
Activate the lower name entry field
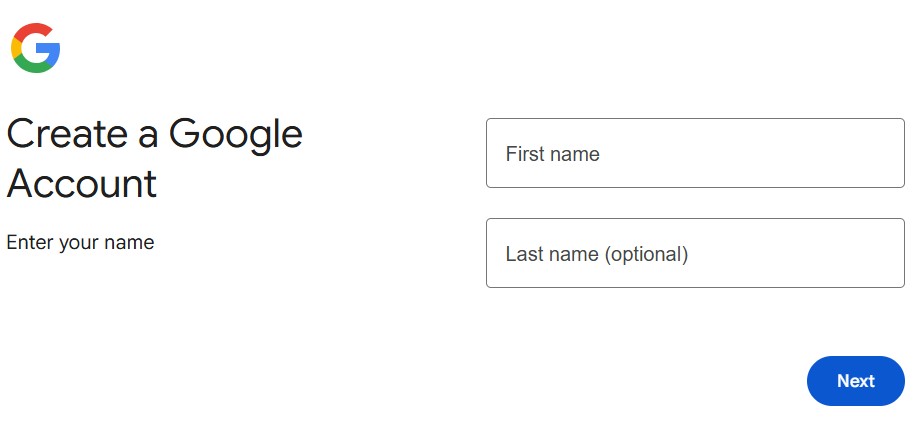point(695,253)
